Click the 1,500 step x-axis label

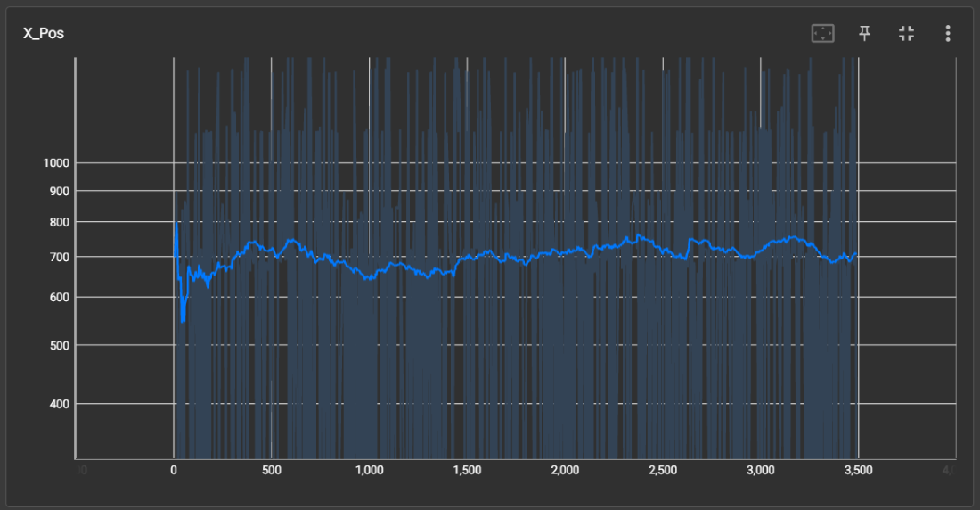467,470
